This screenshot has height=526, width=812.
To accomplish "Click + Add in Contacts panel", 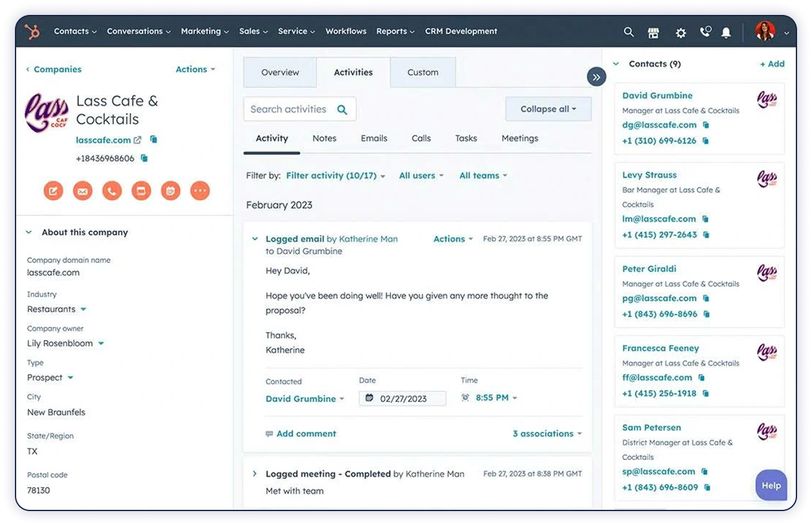I will click(x=772, y=64).
